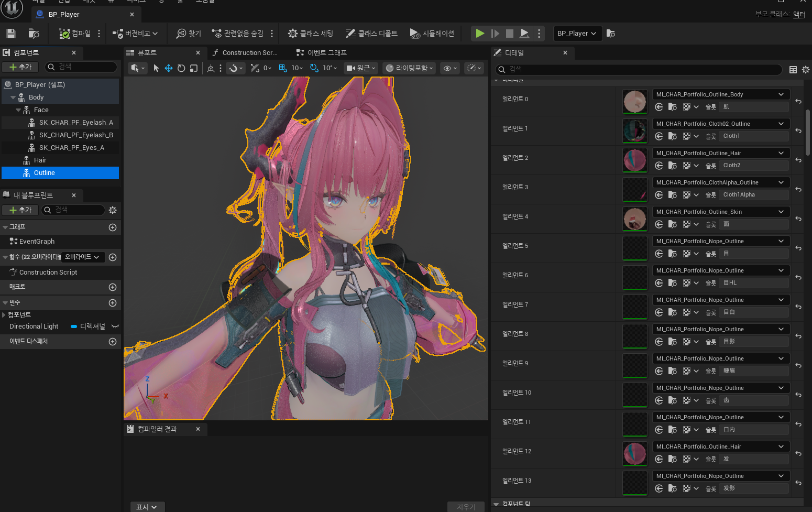Open the 라이팅포함 (lit) view mode dropdown
This screenshot has height=512, width=812.
pyautogui.click(x=409, y=68)
